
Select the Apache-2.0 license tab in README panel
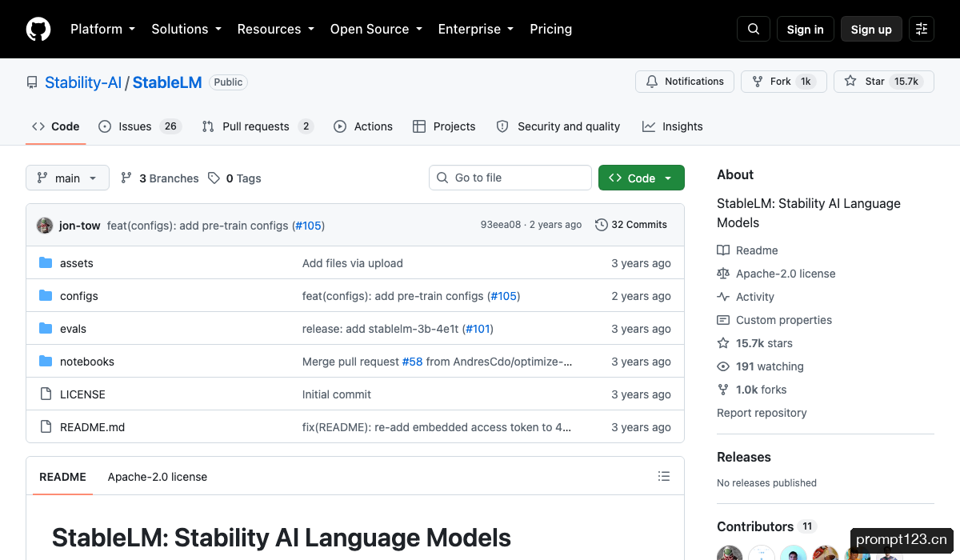tap(158, 477)
